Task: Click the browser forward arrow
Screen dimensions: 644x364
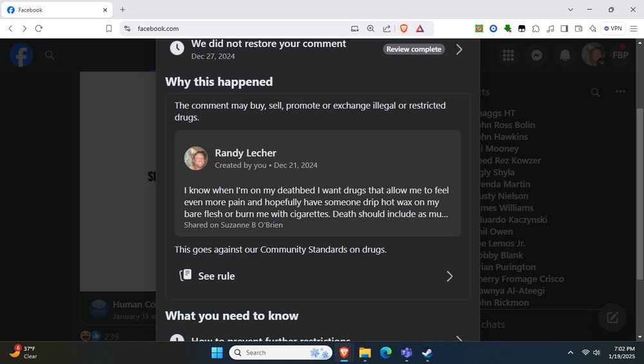Action: click(x=24, y=28)
